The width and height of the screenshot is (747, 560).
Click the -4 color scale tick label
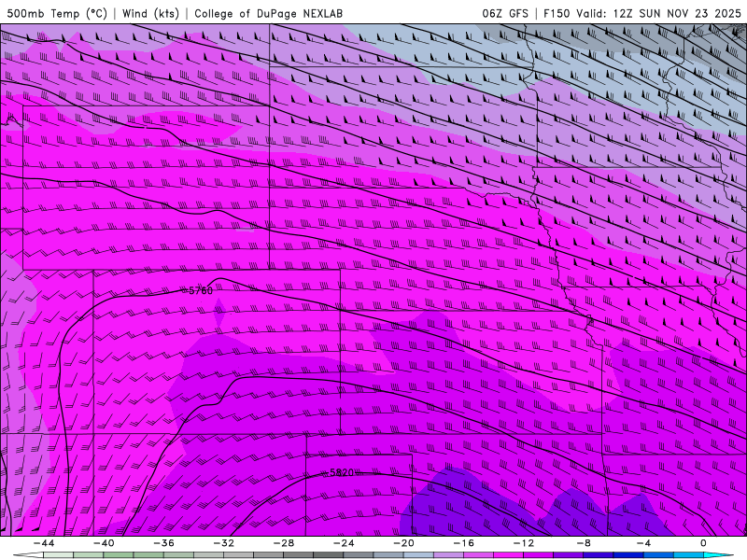coord(643,543)
